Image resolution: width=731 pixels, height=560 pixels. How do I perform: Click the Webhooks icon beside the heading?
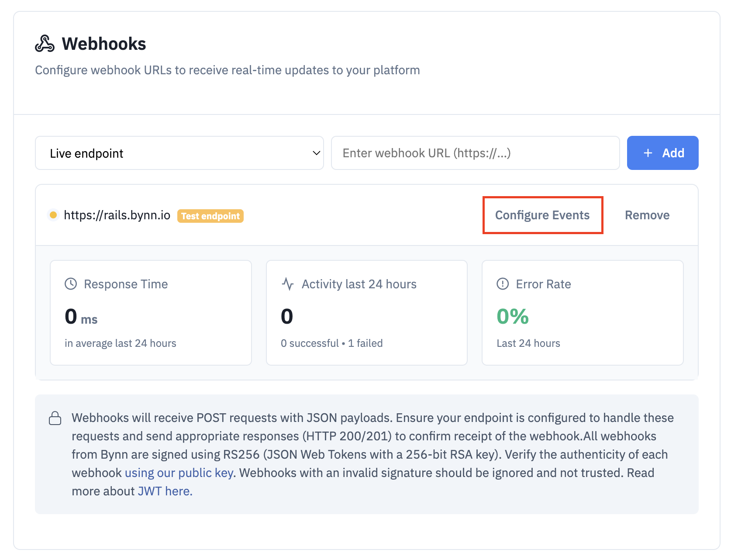coord(45,44)
